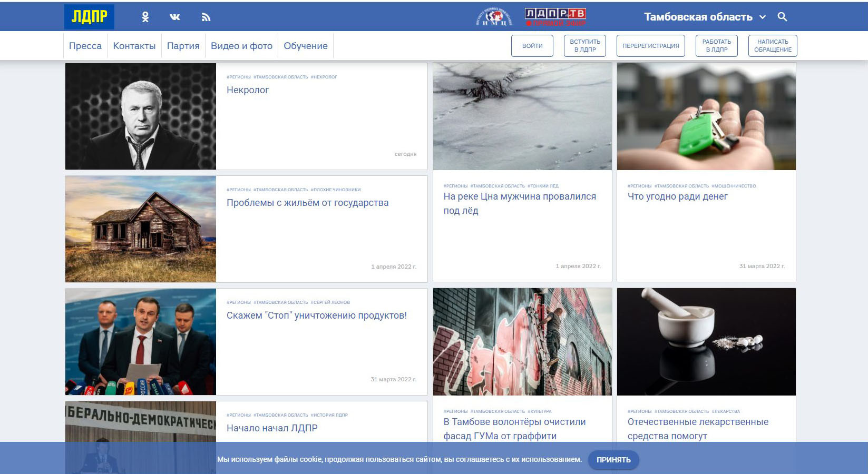The image size is (868, 474).
Task: Click the RSS feed icon
Action: coord(206,17)
